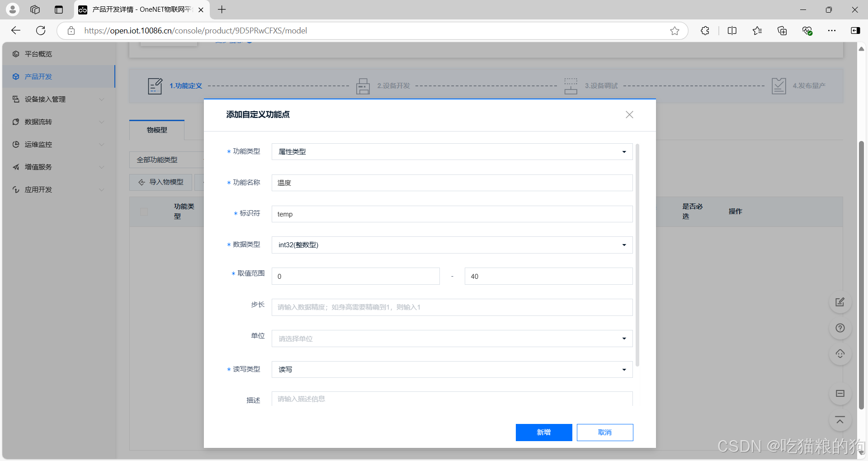Open the floating help question-mark icon
Viewport: 868px width, 461px height.
(840, 328)
